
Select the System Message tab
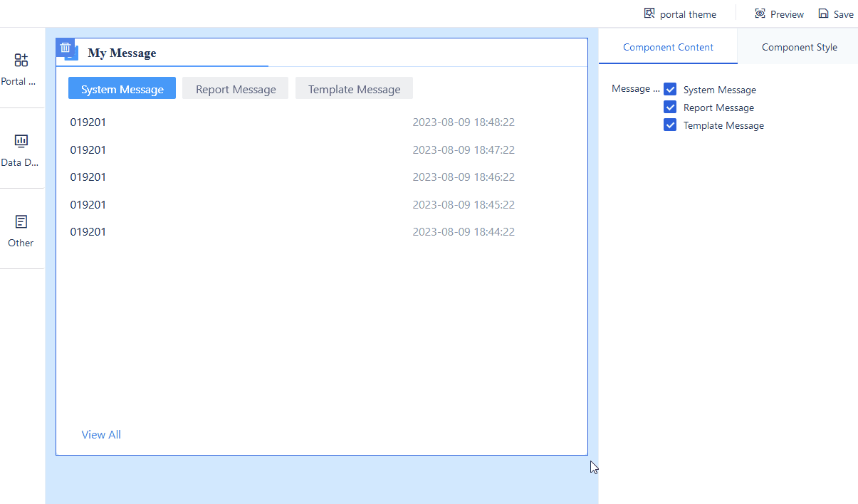point(122,88)
